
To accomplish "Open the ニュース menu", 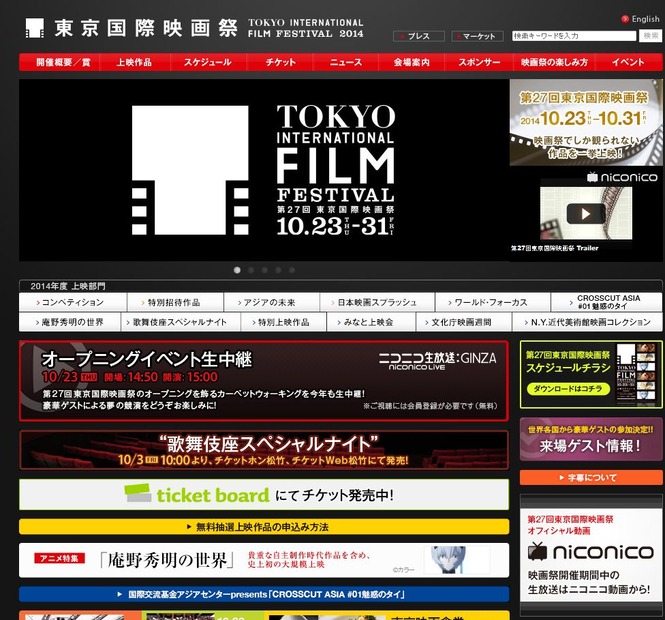I will 346,62.
